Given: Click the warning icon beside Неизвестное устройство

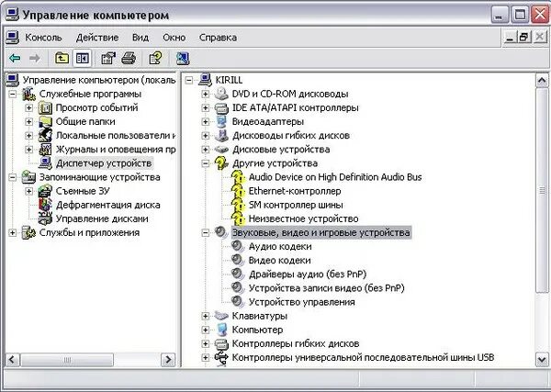Looking at the screenshot, I should click(238, 218).
